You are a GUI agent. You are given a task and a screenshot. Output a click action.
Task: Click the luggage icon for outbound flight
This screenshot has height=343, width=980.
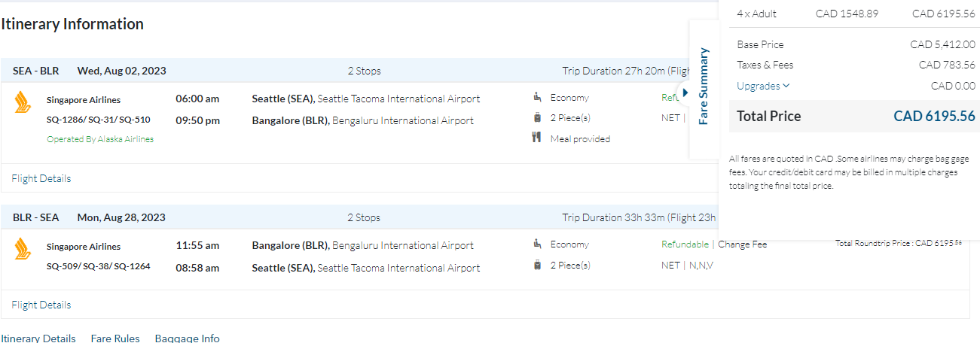537,118
